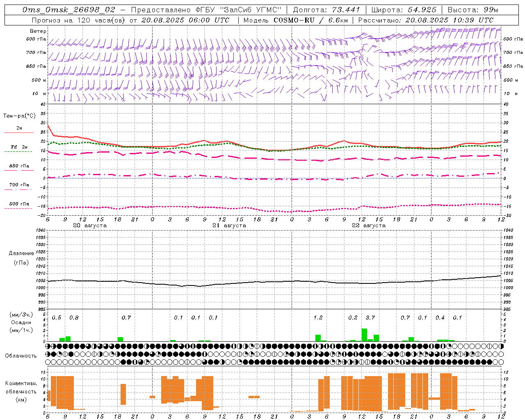Click the solid red 2м legend line
This screenshot has width=525, height=420.
(19, 132)
